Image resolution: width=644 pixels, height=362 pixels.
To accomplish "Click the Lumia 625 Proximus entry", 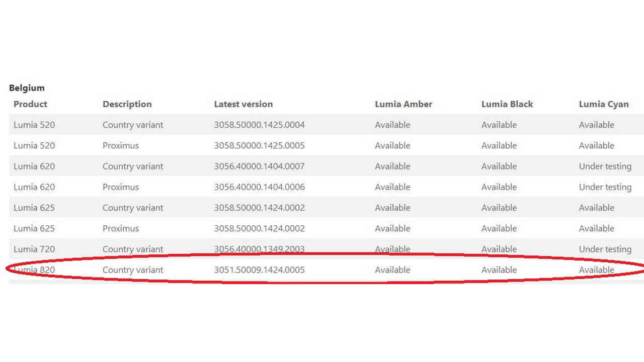I will 121,228.
